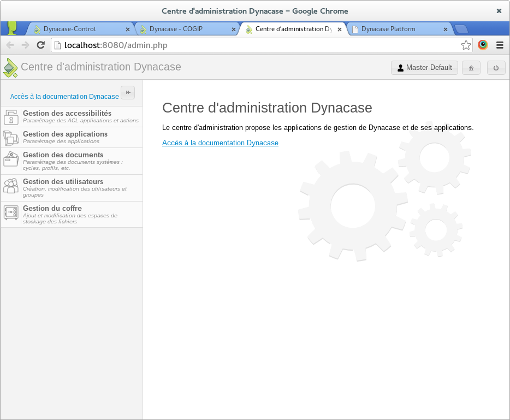
Task: Click the Gestion des utilisateurs people icon
Action: click(x=11, y=186)
